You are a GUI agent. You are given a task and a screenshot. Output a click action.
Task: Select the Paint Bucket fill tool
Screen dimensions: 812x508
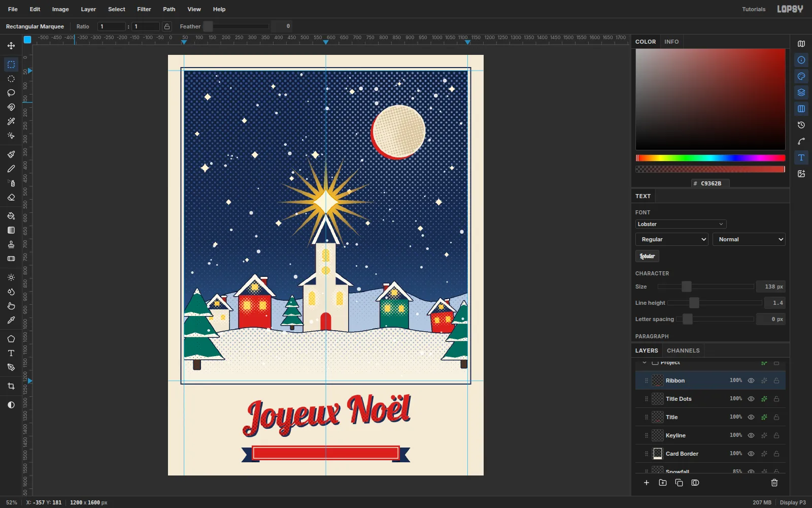coord(11,216)
